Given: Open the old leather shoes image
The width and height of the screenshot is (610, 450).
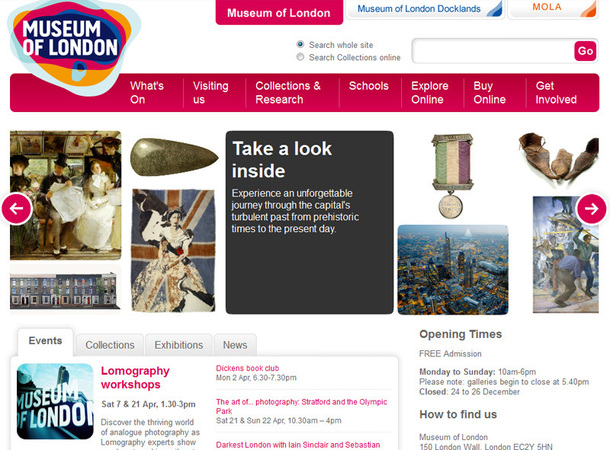Looking at the screenshot, I should point(559,159).
